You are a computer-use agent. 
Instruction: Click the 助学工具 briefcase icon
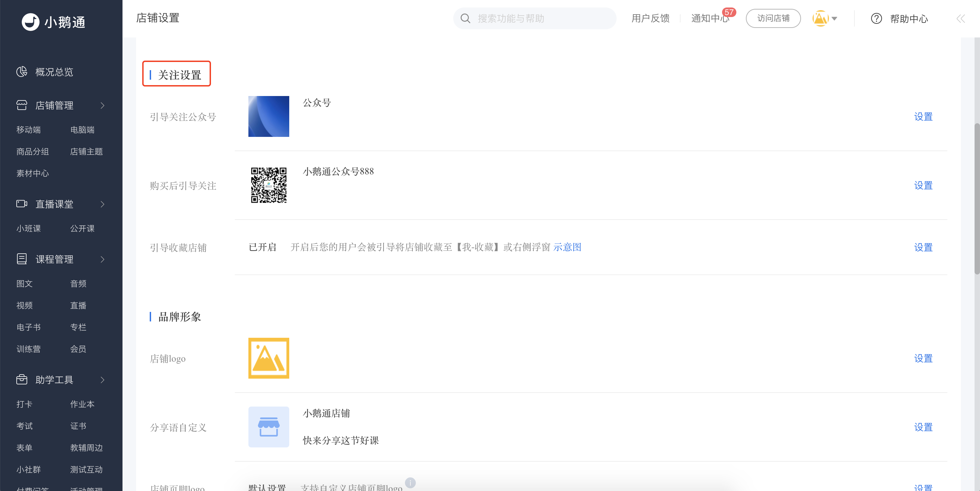click(22, 379)
